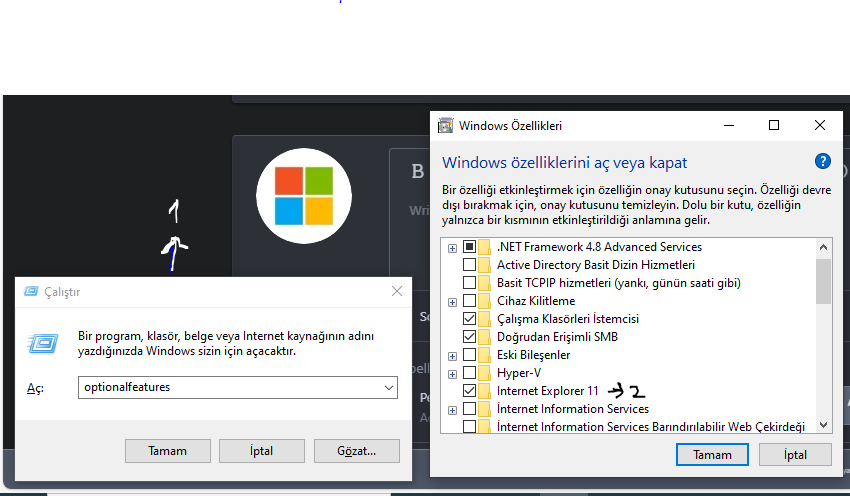This screenshot has width=850, height=496.
Task: Select 'Internet Explorer 11' feature text
Action: pyautogui.click(x=548, y=391)
